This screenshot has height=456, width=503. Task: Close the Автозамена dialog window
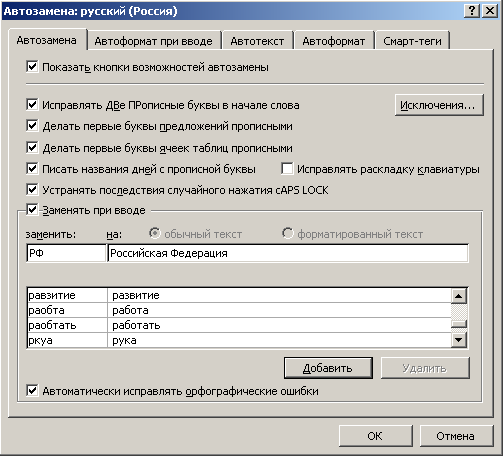pos(490,11)
